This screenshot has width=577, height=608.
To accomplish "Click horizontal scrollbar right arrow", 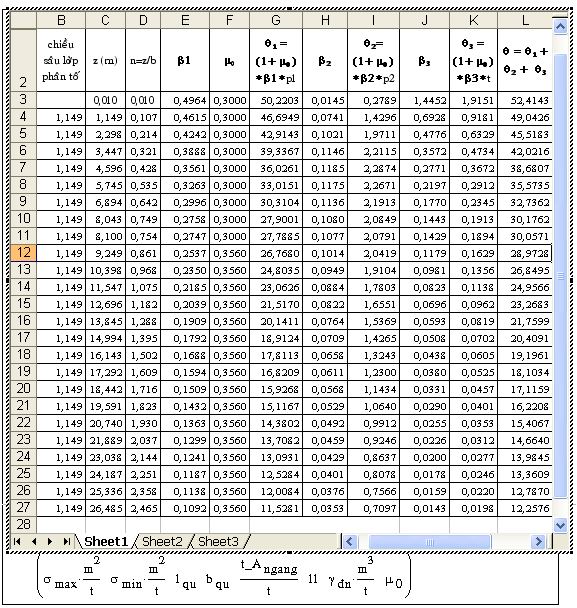I will click(x=538, y=542).
